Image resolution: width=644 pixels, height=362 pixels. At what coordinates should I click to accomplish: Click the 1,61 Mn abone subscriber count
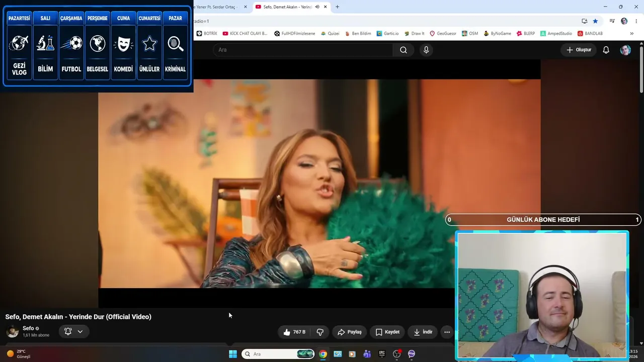[x=36, y=335]
